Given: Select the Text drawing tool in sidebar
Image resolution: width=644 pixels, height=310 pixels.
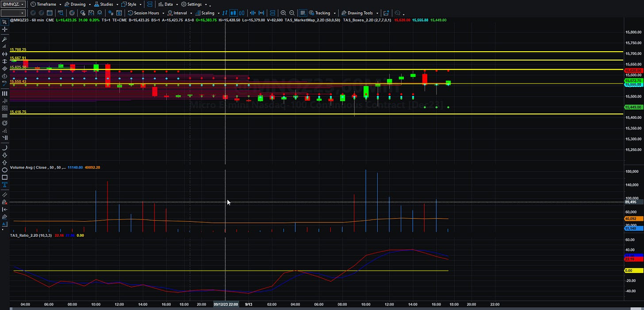Looking at the screenshot, I should coord(4,184).
